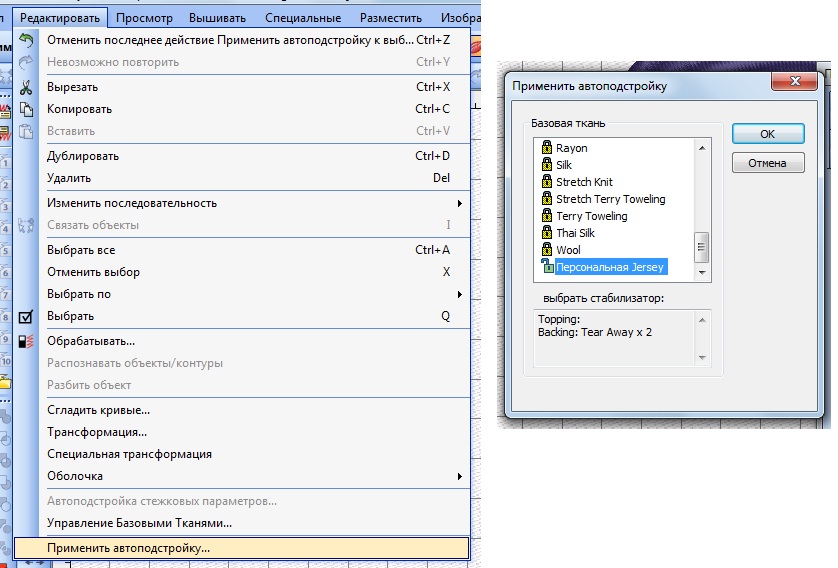Click the undo arrow icon beside Отменить последнее действие
The width and height of the screenshot is (838, 568).
click(x=26, y=40)
